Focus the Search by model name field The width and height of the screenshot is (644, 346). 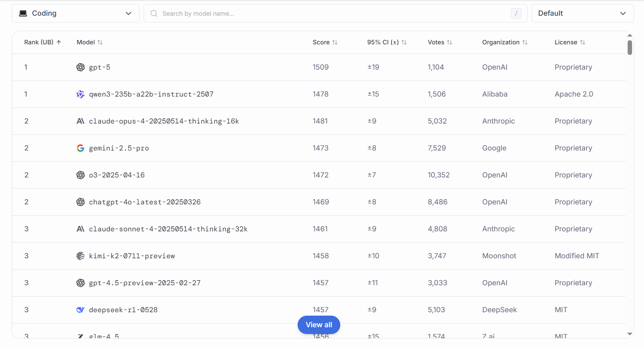(335, 13)
